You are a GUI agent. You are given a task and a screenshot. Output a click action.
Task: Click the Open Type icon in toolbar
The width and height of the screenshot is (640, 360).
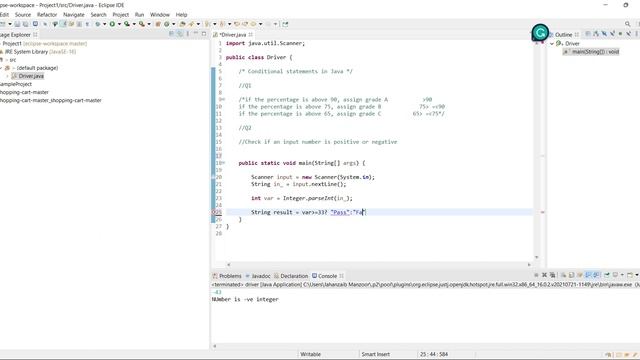pyautogui.click(x=182, y=24)
